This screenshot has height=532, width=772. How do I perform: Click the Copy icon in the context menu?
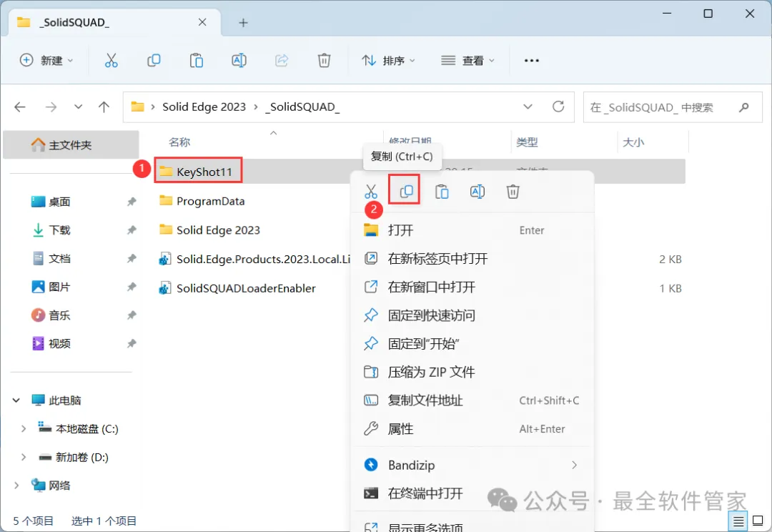(x=406, y=191)
